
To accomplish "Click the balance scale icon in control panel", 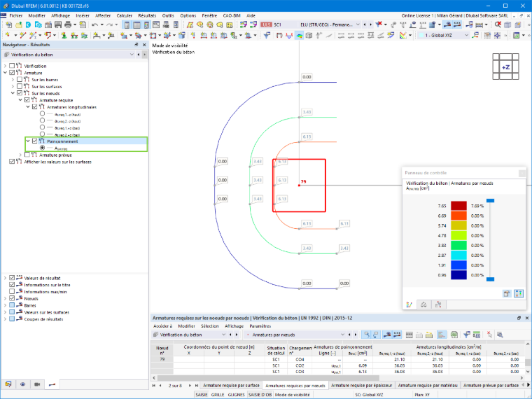I will (423, 304).
